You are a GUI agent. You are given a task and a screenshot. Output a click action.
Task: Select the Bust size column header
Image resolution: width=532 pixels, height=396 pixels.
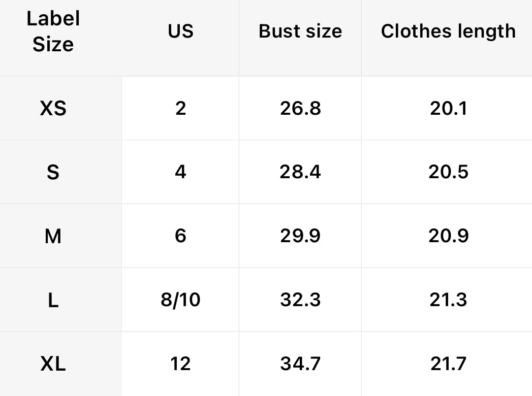click(300, 31)
